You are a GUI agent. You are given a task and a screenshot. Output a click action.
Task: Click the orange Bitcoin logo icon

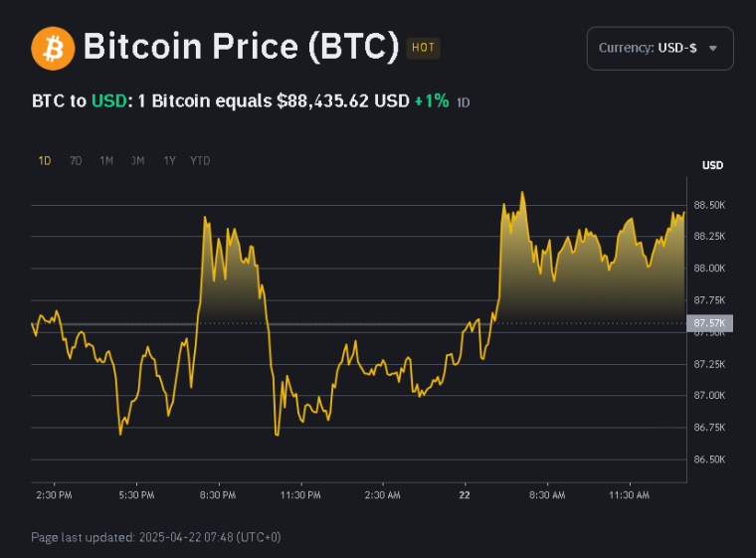(x=53, y=48)
